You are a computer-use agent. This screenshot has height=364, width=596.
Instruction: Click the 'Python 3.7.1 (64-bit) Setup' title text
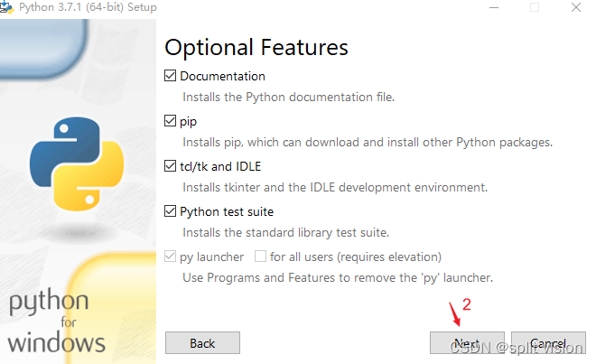[x=88, y=7]
